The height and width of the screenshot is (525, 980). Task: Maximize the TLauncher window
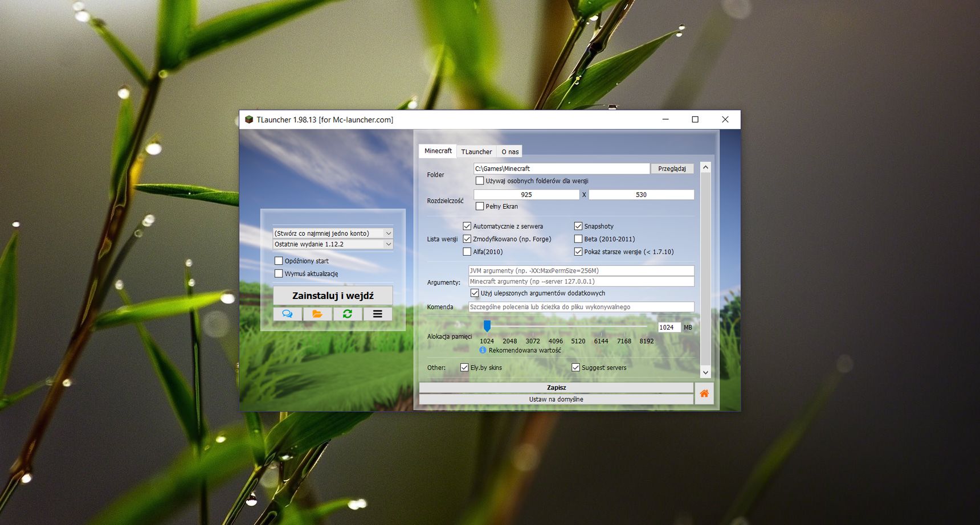pos(695,120)
